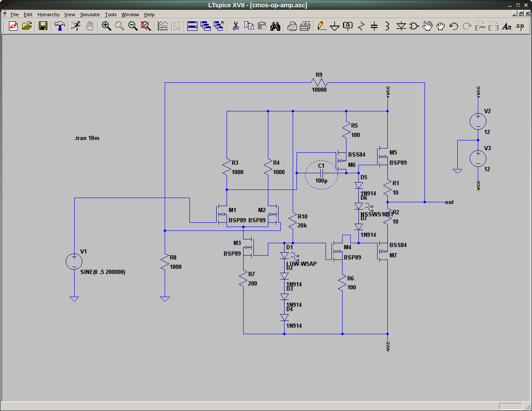Select the Drag closed-hand tool
532x411 pixels.
pyautogui.click(x=441, y=26)
